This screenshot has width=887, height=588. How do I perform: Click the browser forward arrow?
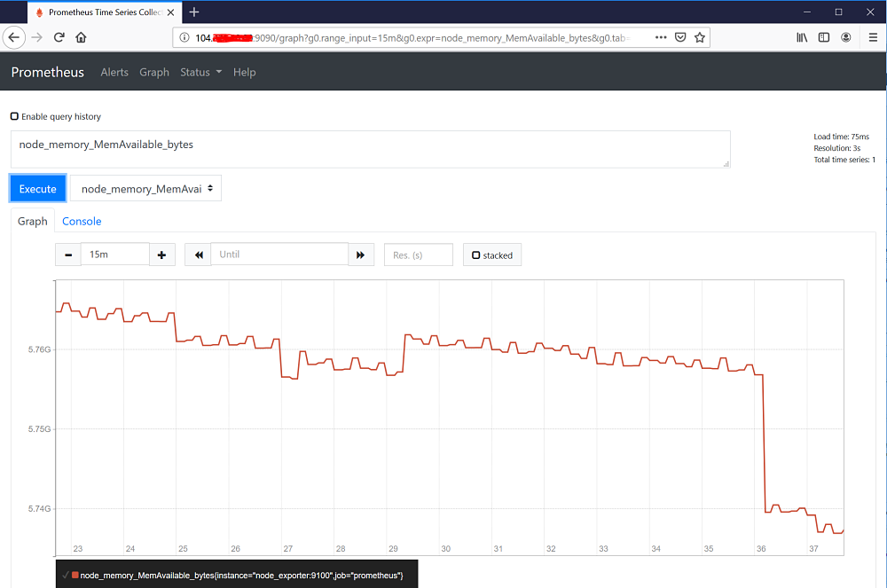(x=36, y=37)
